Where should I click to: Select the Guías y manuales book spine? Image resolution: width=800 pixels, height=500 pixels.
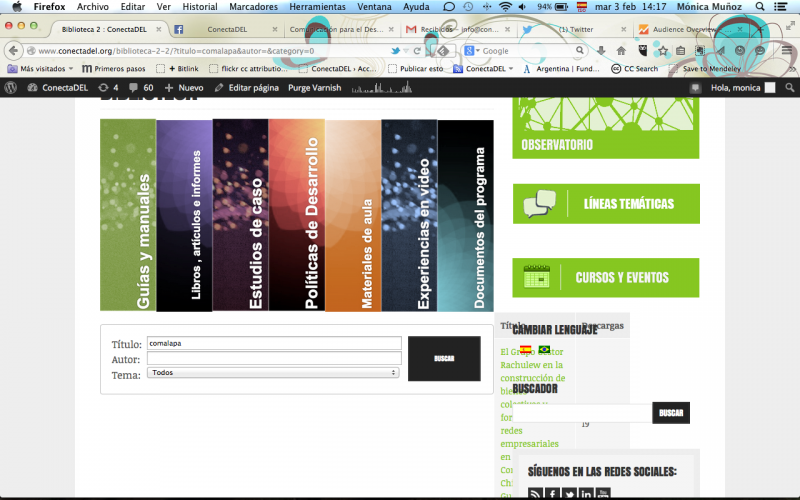[x=128, y=215]
